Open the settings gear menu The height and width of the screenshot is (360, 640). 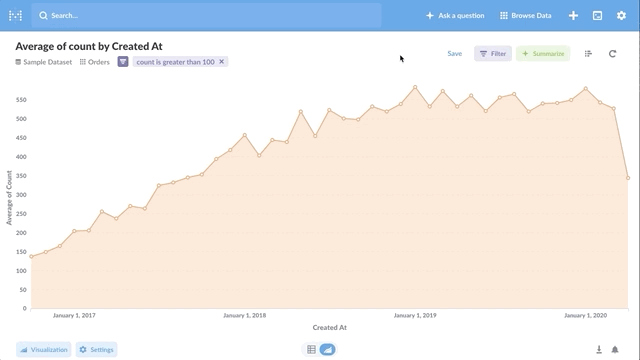(621, 16)
